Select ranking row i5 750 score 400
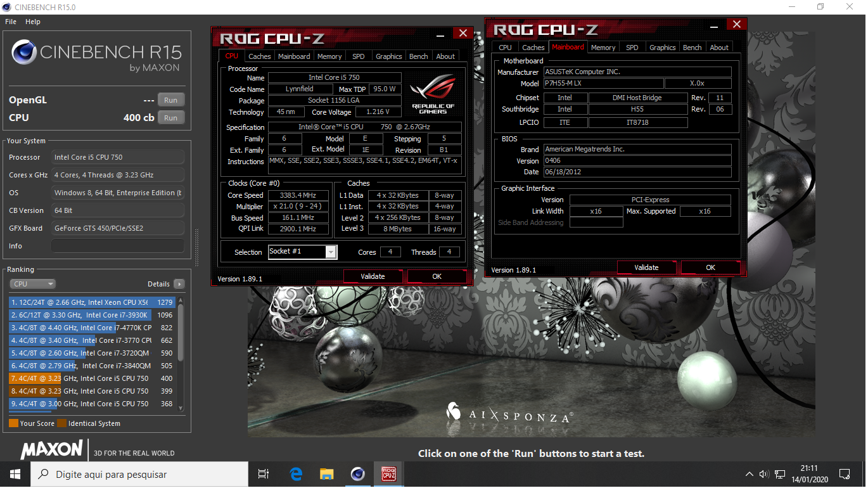Screen dimensions: 868x488 [x=93, y=378]
